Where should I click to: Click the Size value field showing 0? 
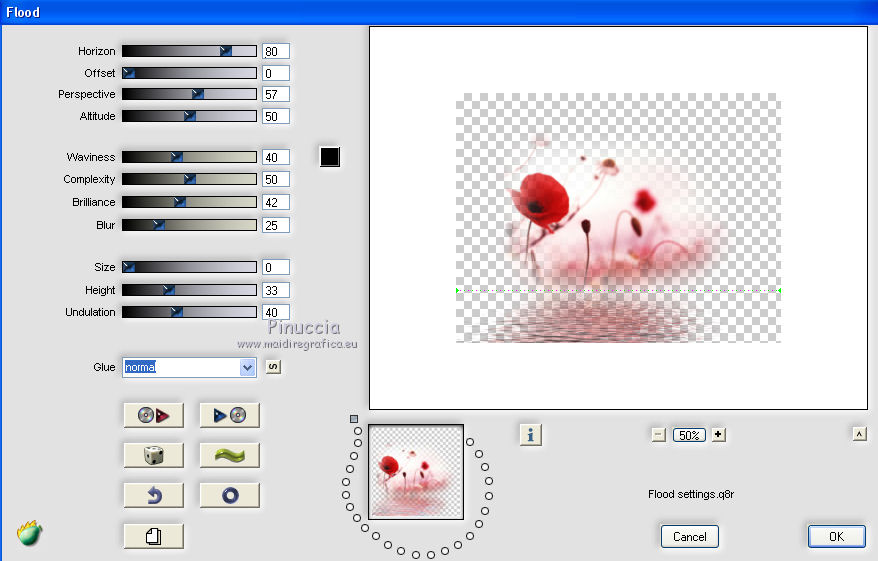(276, 267)
